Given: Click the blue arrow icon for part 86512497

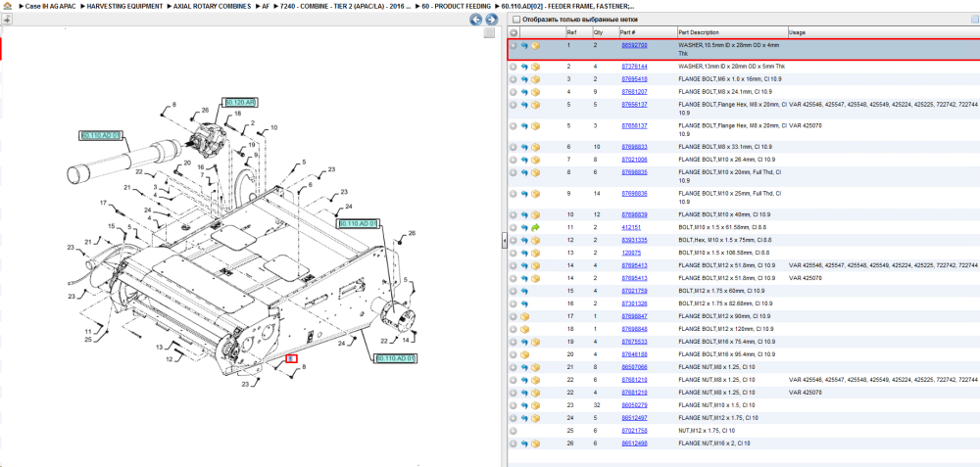Looking at the screenshot, I should click(x=524, y=418).
